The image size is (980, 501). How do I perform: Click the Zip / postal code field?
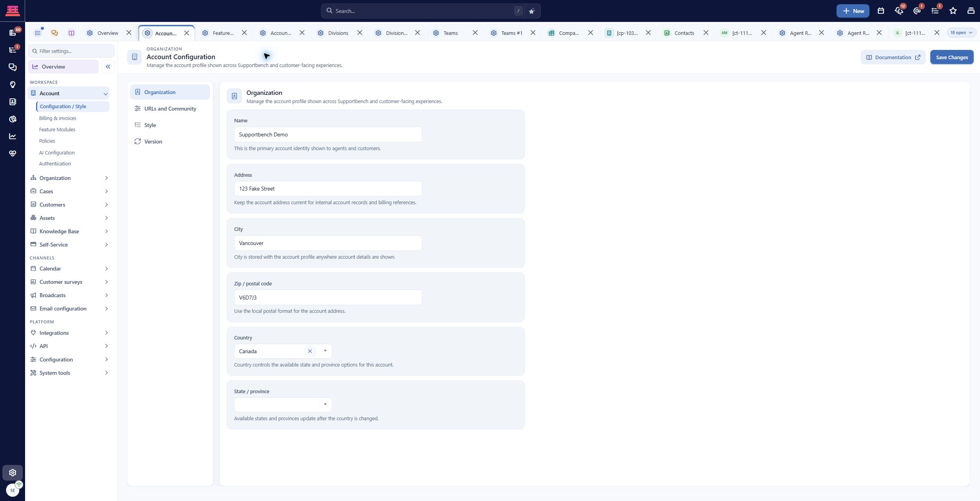pyautogui.click(x=328, y=297)
